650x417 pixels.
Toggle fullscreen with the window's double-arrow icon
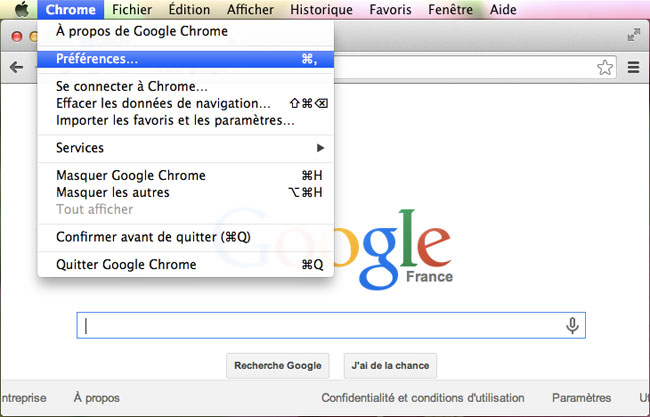(x=633, y=35)
